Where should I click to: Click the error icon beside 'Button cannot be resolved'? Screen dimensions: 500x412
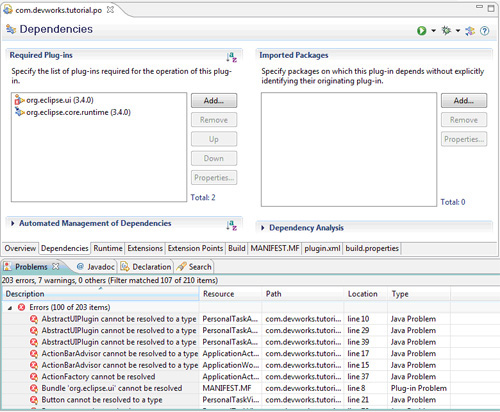(34, 400)
